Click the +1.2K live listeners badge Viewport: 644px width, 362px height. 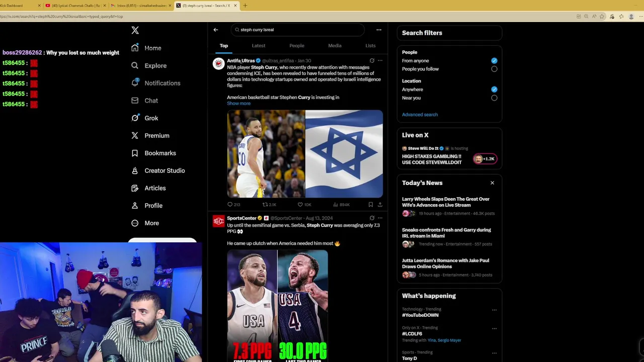(485, 159)
